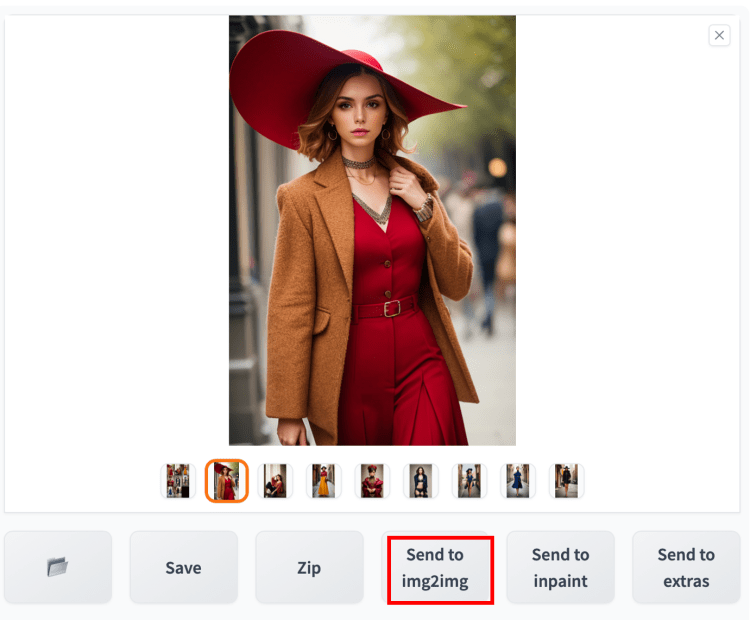The image size is (750, 620).
Task: Select the first thumbnail in gallery strip
Action: (178, 481)
